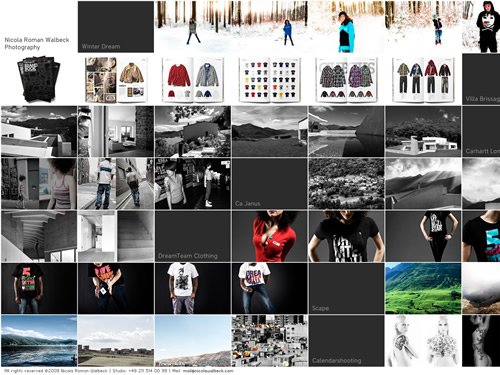Click the Nicola Roman Walbeck Photography title
The image size is (500, 375).
pyautogui.click(x=37, y=43)
